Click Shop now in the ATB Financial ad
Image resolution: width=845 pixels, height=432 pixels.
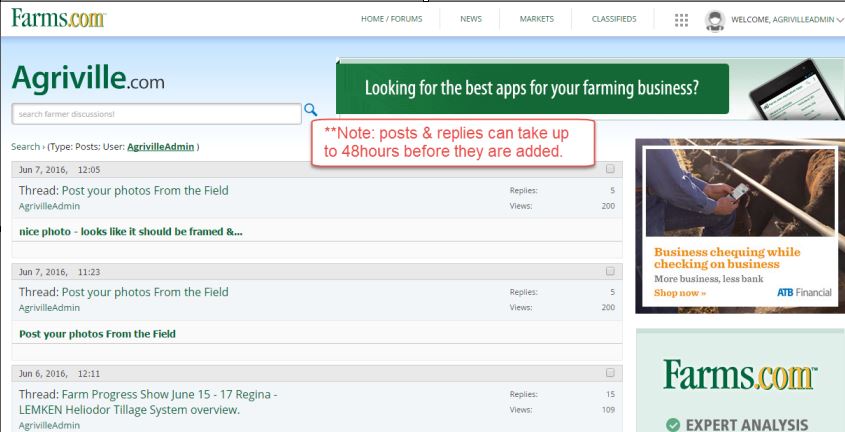(679, 293)
